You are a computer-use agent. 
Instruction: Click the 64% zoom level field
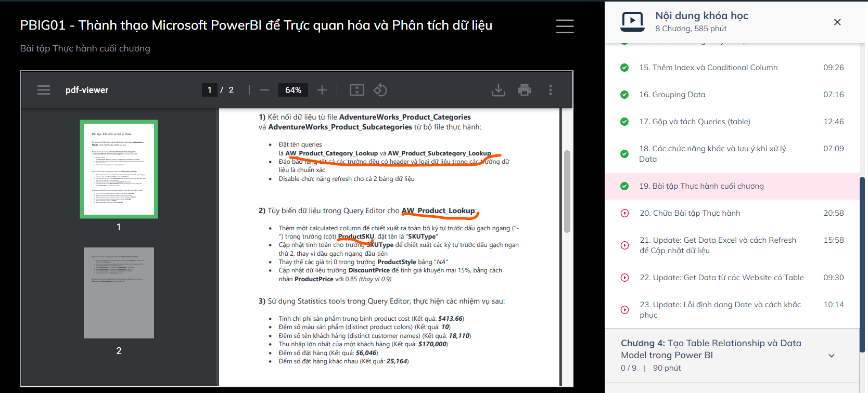pyautogui.click(x=293, y=90)
